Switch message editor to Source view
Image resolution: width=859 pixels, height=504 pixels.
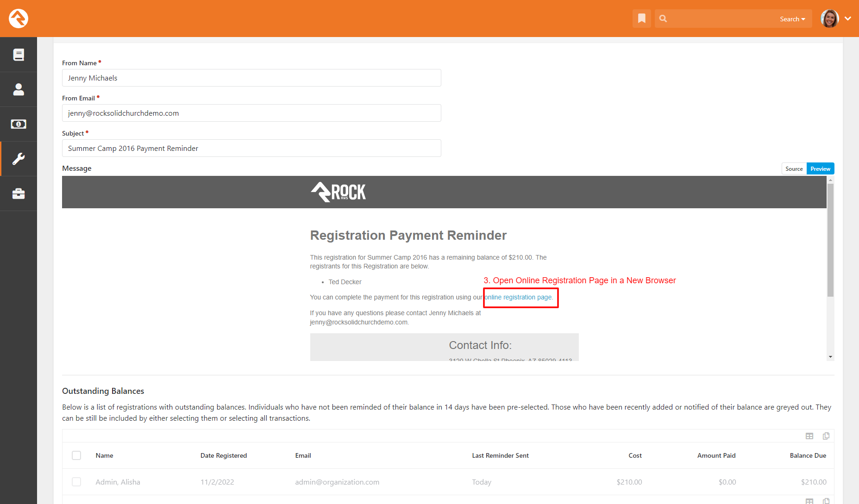pos(794,168)
